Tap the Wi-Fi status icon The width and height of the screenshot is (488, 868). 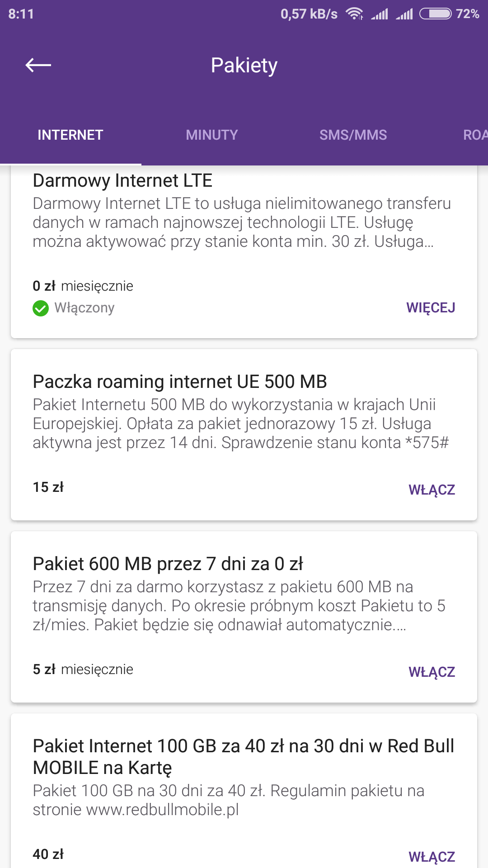click(x=355, y=14)
